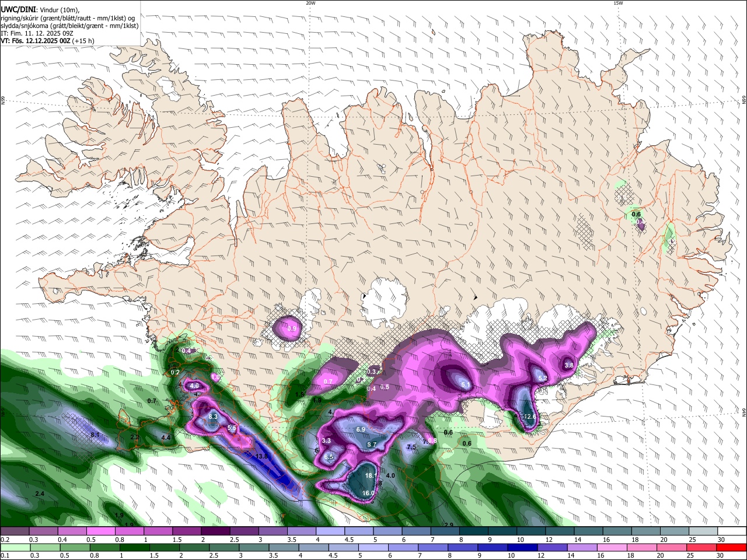Select lower legend light green swatch at 0.1
The height and width of the screenshot is (560, 747).
(x=15, y=548)
